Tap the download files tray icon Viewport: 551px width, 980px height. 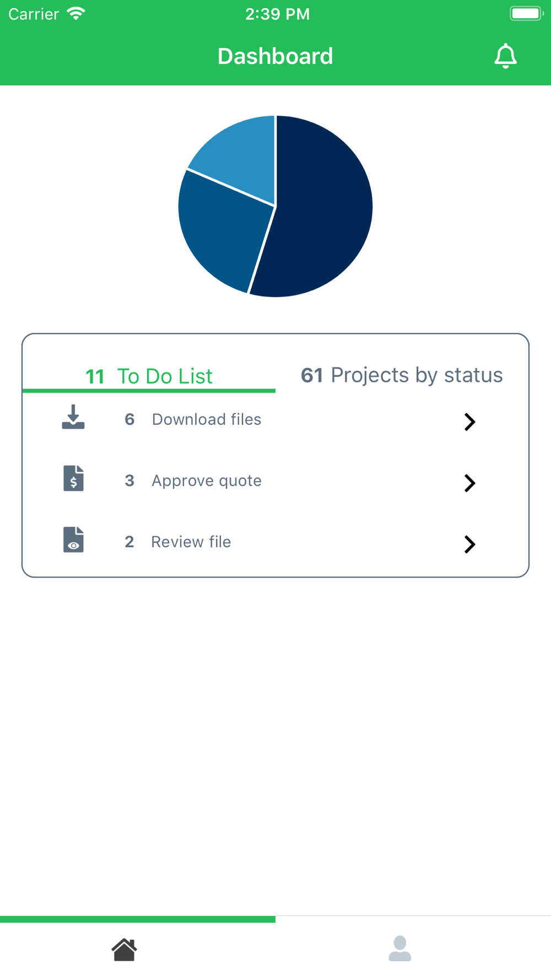click(x=73, y=417)
